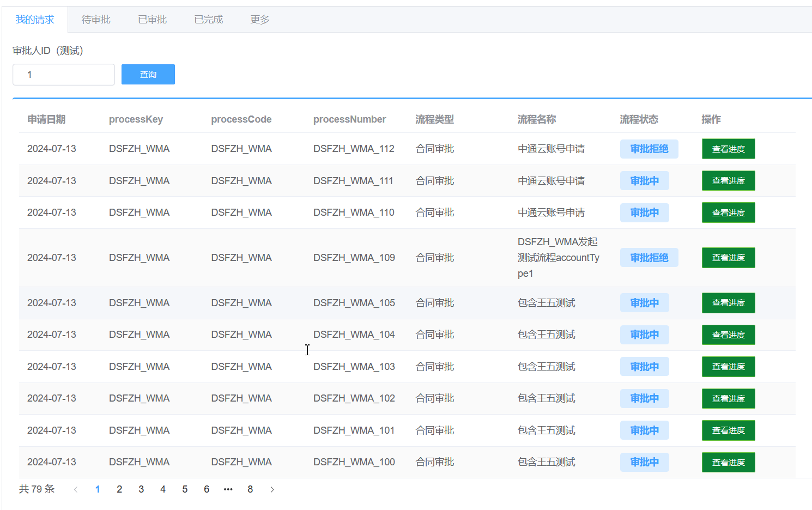View progress for DSFZH_WMA_105
Image resolution: width=812 pixels, height=510 pixels.
[x=728, y=303]
